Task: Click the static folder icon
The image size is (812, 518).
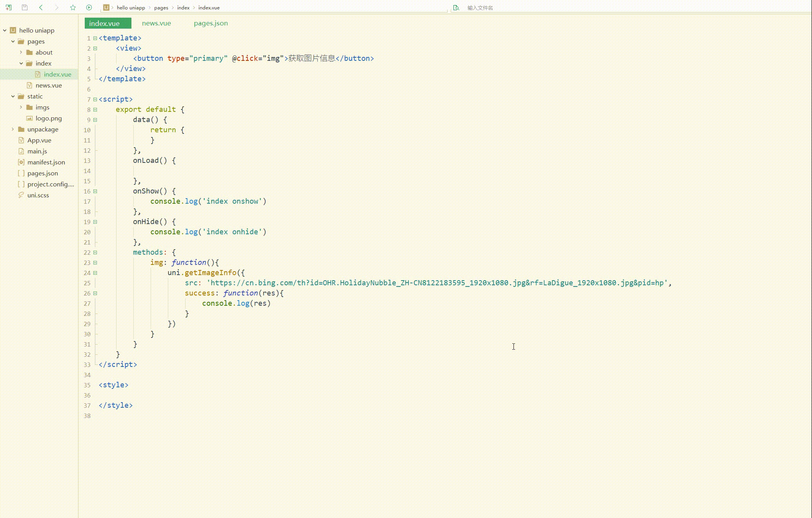Action: coord(21,96)
